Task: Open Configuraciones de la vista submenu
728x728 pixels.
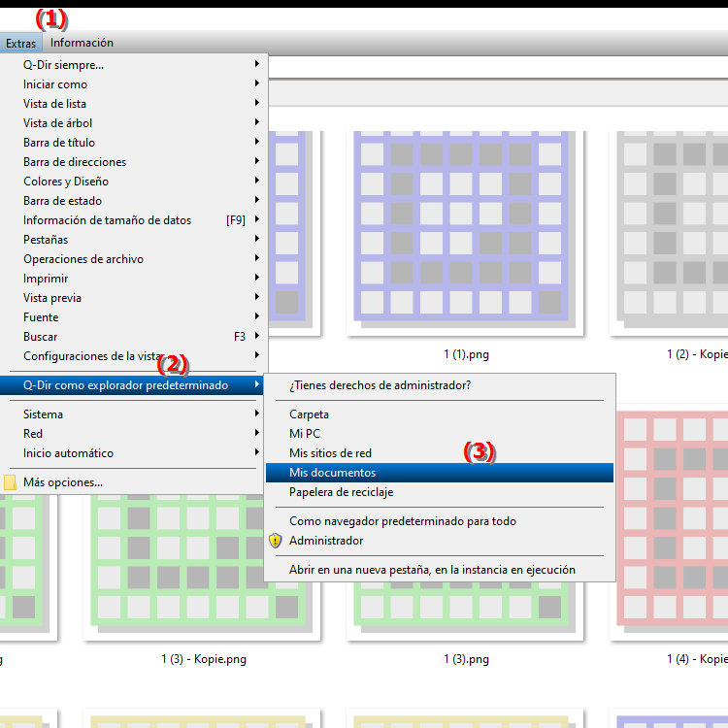Action: coord(134,356)
